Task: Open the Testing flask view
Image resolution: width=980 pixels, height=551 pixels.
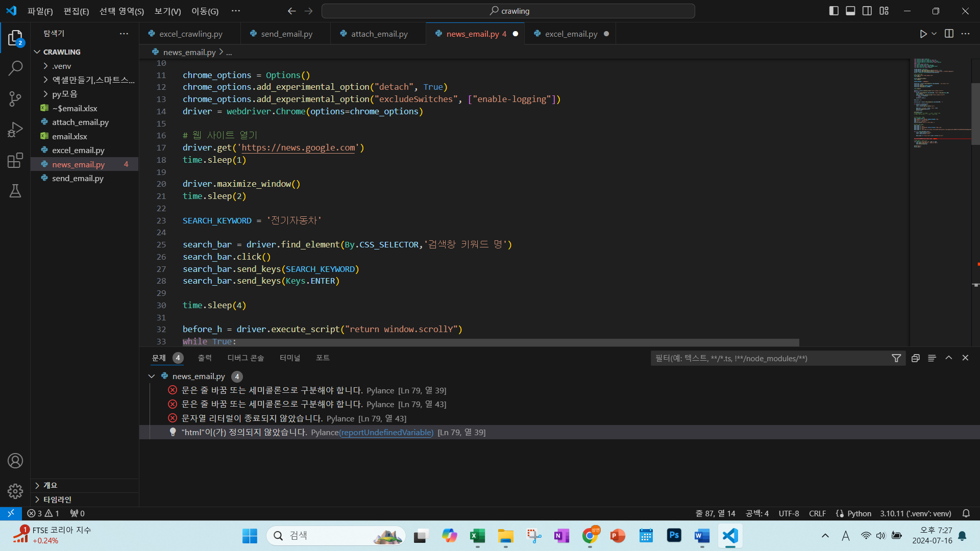Action: point(15,191)
